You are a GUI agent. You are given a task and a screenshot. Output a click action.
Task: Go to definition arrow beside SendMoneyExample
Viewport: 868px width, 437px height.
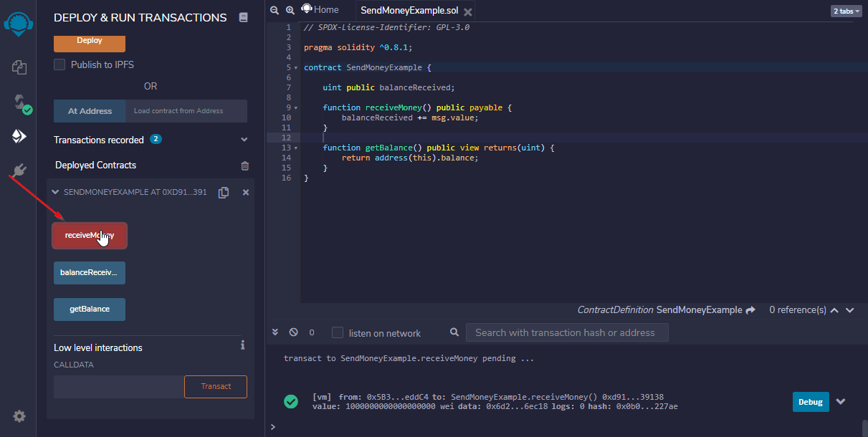coord(750,310)
